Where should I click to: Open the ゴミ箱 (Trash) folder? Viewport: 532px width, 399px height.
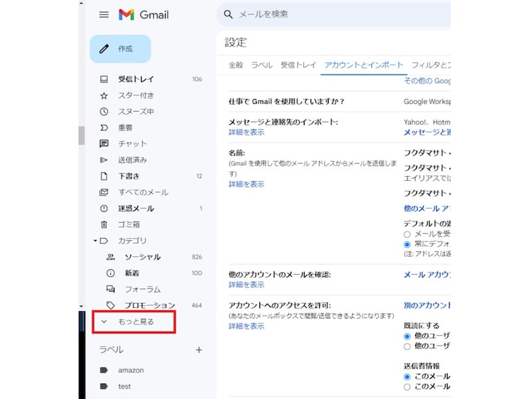tap(124, 224)
